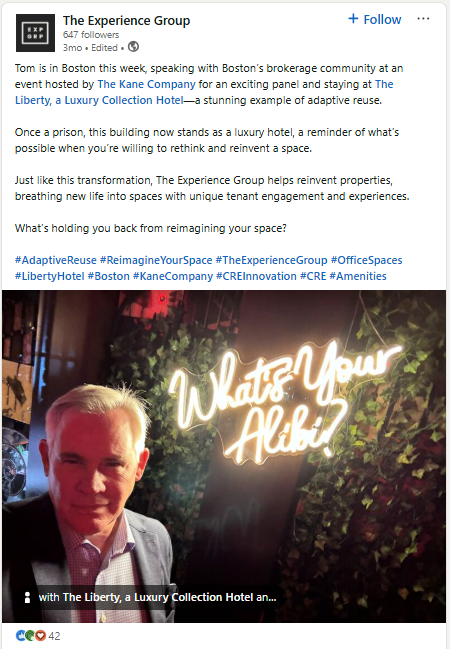Click the reaction emoji icons

tap(31, 635)
